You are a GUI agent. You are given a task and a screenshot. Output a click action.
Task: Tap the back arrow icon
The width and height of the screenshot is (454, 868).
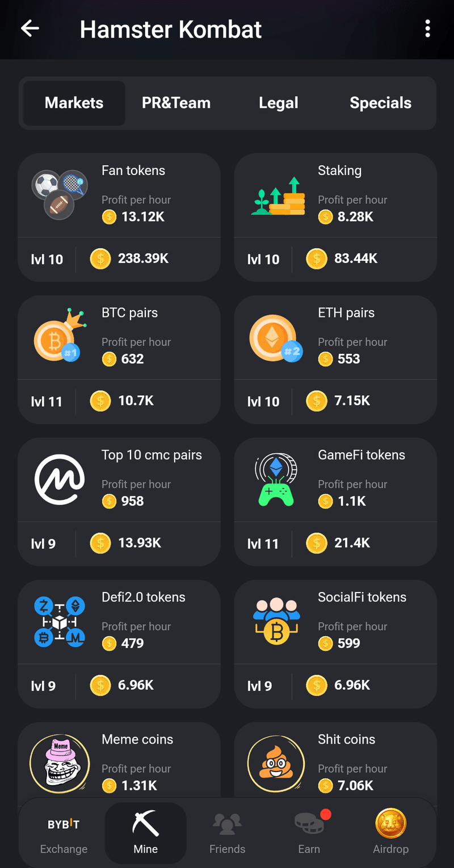[30, 28]
